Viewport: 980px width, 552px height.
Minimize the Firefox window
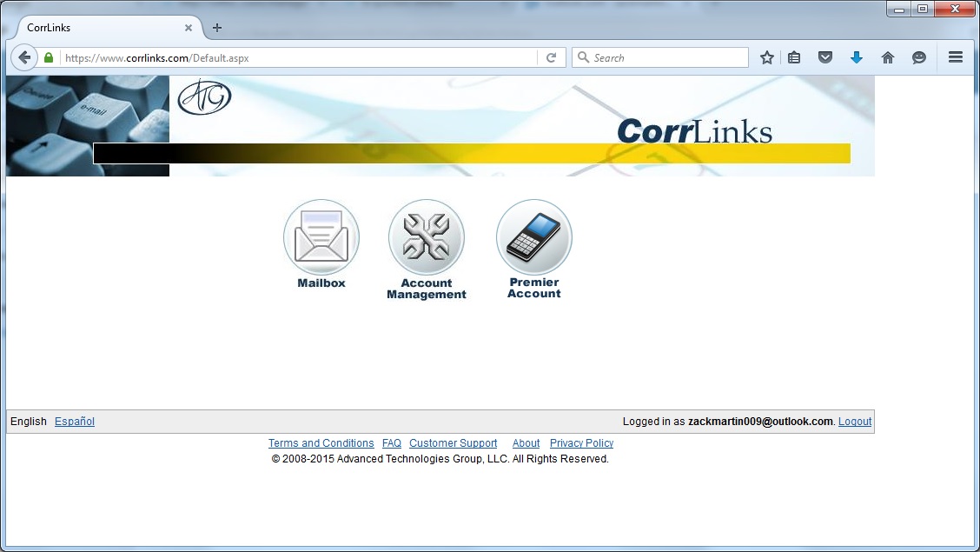(x=899, y=9)
